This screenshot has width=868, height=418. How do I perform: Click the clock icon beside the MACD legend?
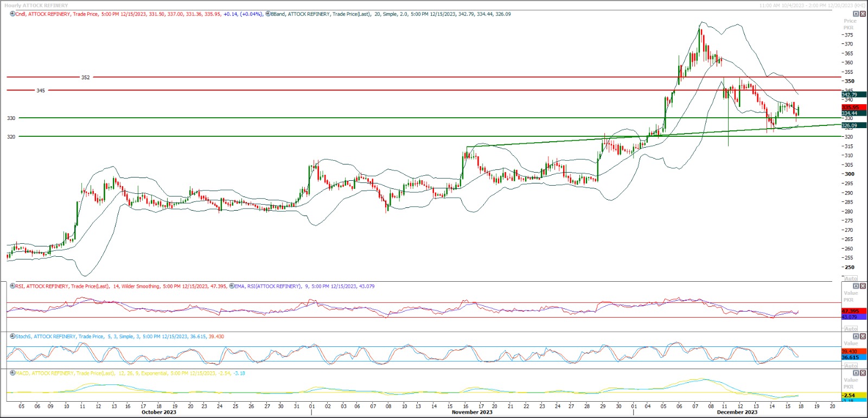(x=12, y=373)
